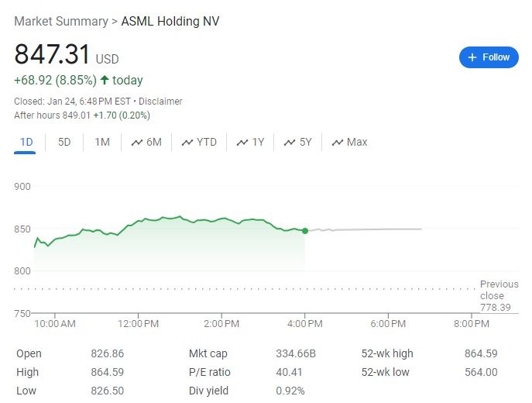Click the green up-arrow next to today

tap(105, 80)
